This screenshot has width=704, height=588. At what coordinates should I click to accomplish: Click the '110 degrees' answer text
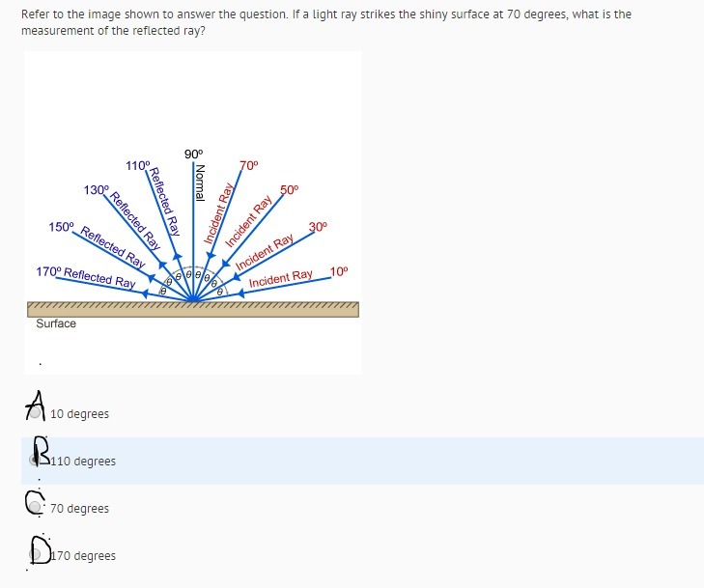pyautogui.click(x=83, y=461)
